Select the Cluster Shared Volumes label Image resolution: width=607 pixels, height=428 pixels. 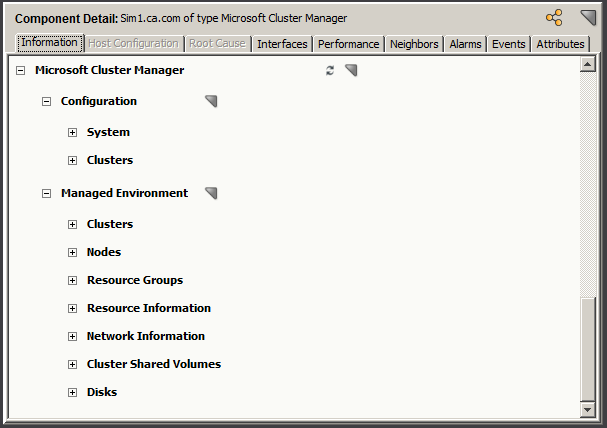click(x=154, y=364)
